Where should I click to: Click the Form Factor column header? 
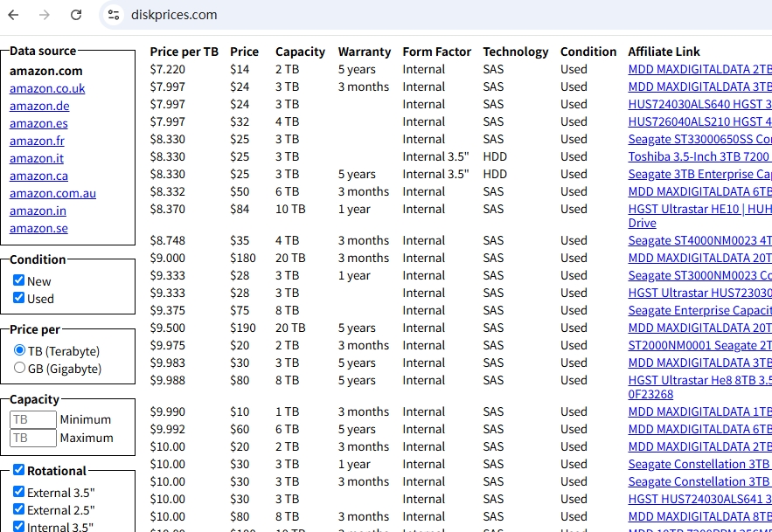click(x=437, y=52)
